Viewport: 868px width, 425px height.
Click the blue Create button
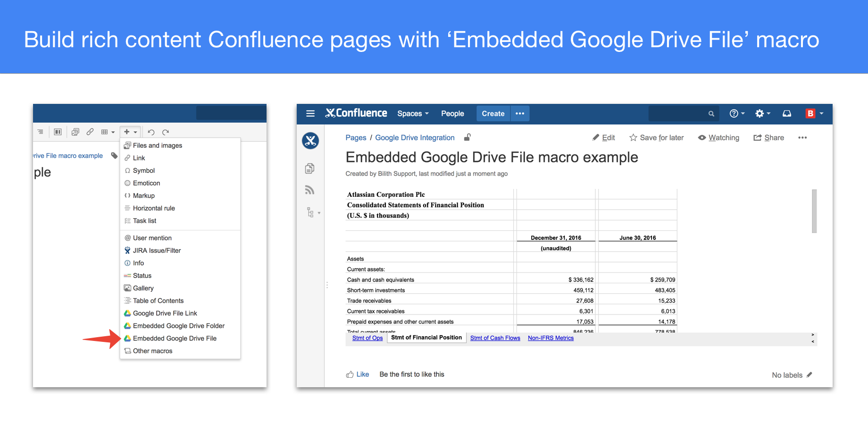pos(493,113)
